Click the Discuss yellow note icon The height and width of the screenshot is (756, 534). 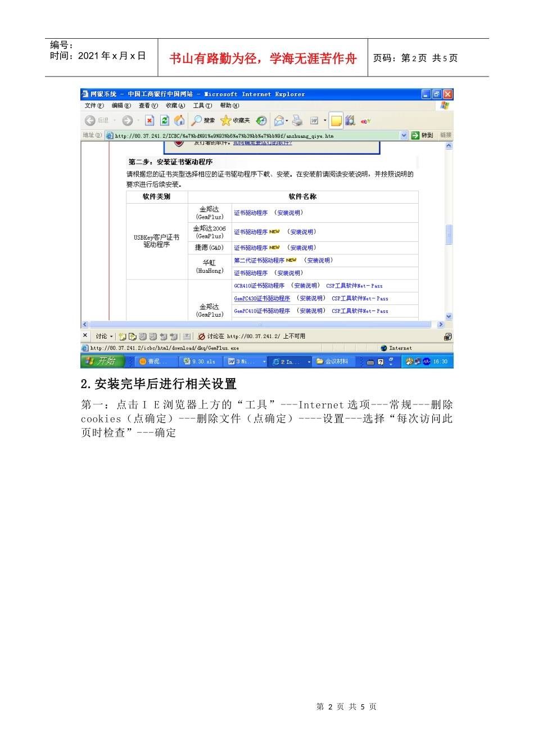(x=336, y=120)
